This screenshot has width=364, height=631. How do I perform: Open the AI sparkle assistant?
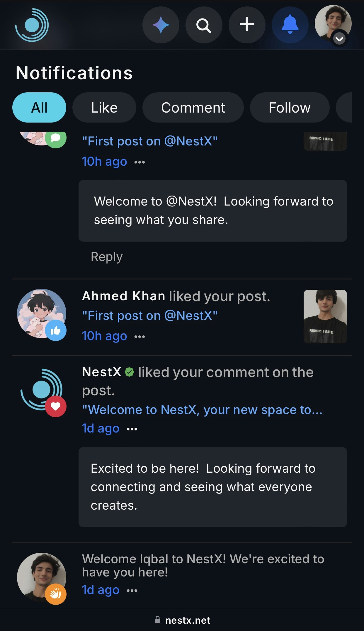point(161,25)
